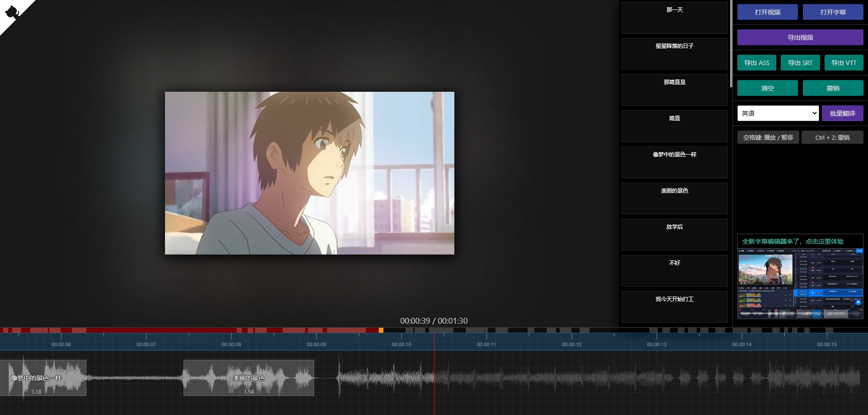Image resolution: width=868 pixels, height=415 pixels.
Task: Undo the last action with 撤销 button
Action: [833, 88]
